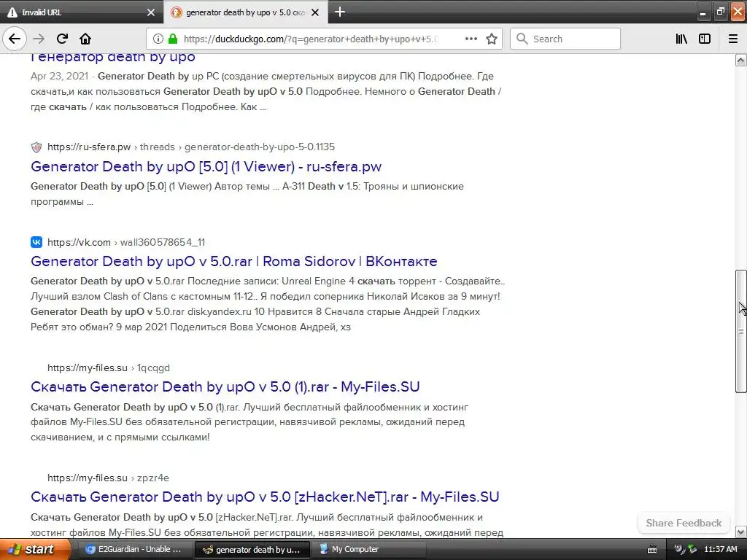Click the snippet line starting with "Скачать Generator Death by upO v 5.0 (1).rar. Лучший"
The height and width of the screenshot is (560, 747).
(x=249, y=407)
